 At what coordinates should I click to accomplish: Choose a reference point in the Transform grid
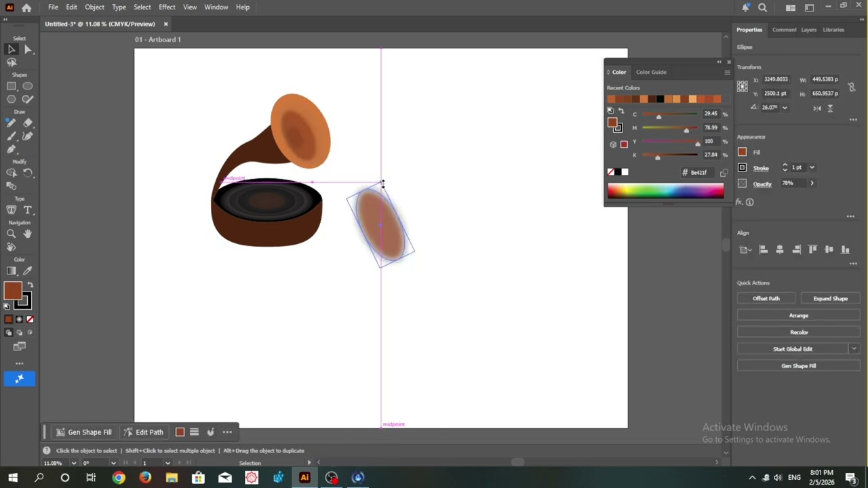point(743,86)
